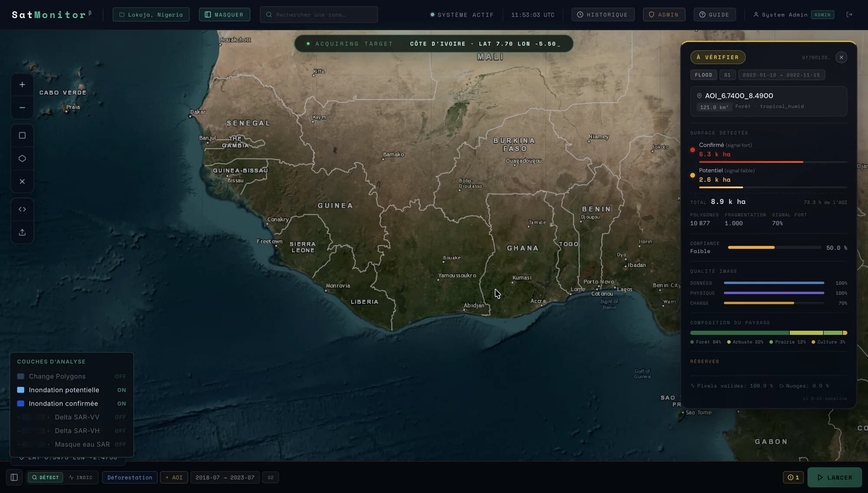Toggle Delta SAR-VH layer

tap(72, 431)
